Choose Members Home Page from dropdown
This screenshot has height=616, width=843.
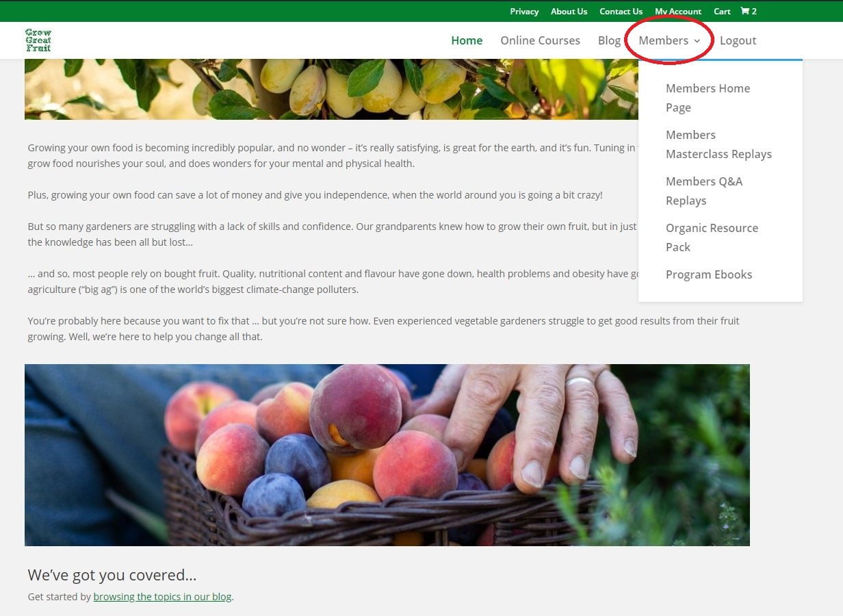point(708,98)
